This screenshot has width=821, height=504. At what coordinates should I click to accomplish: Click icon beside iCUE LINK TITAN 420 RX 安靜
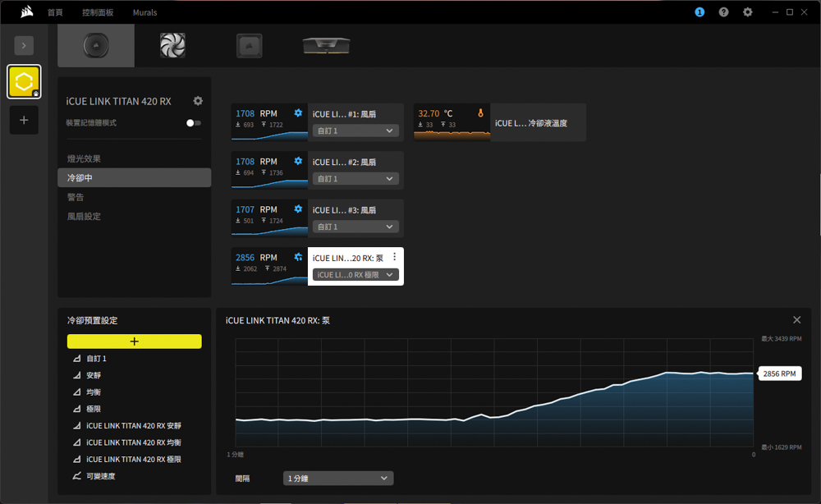coord(77,425)
